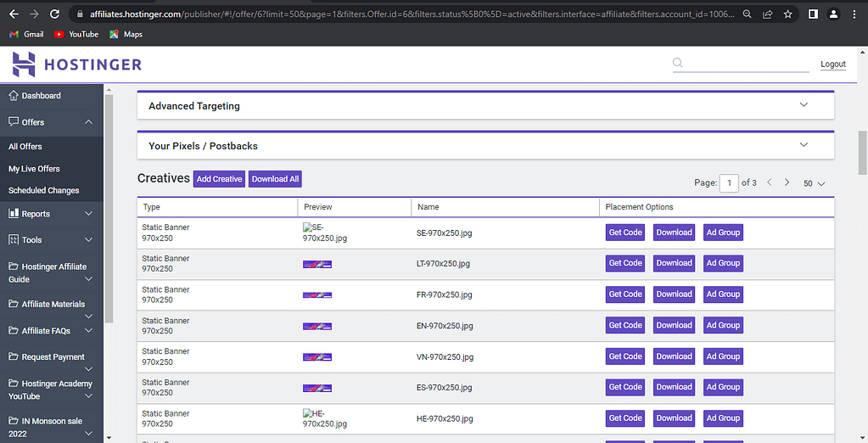Screen dimensions: 868x443
Task: Open Affiliate Materials in the sidebar
Action: pos(53,304)
